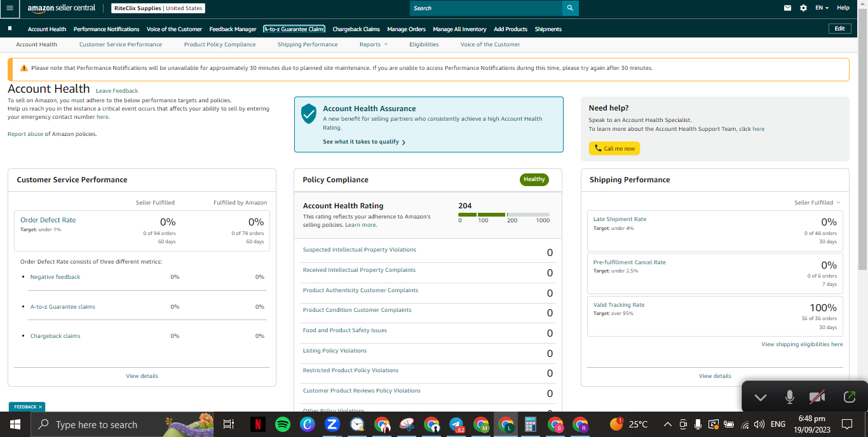This screenshot has width=868, height=437.
Task: Open Add Products menu item
Action: point(510,29)
